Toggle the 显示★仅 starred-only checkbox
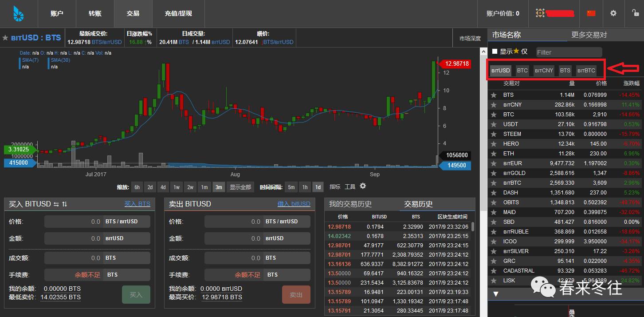644x317 pixels. coord(495,52)
